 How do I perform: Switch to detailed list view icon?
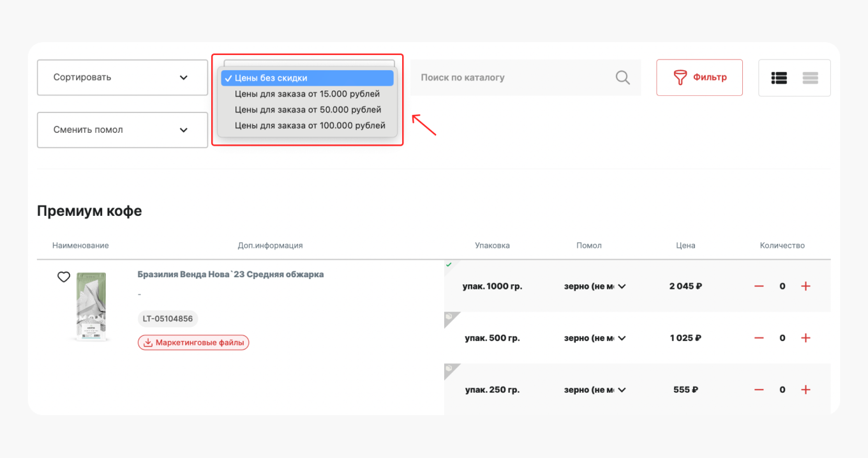coord(779,78)
